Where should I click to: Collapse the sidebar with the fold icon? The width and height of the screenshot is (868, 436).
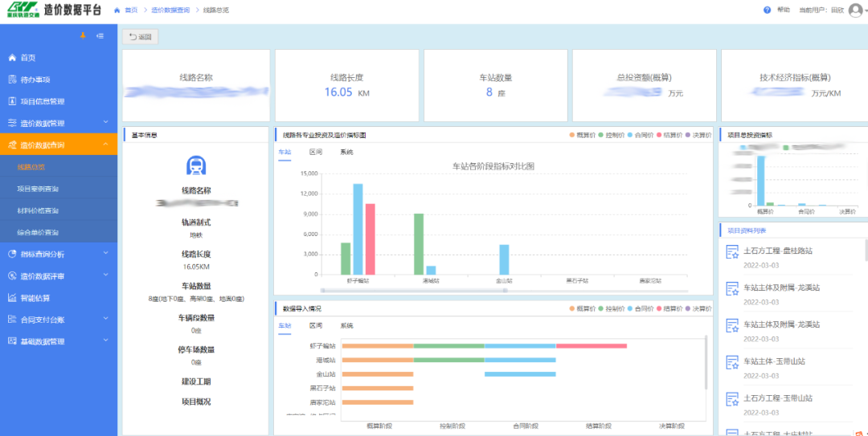click(100, 36)
